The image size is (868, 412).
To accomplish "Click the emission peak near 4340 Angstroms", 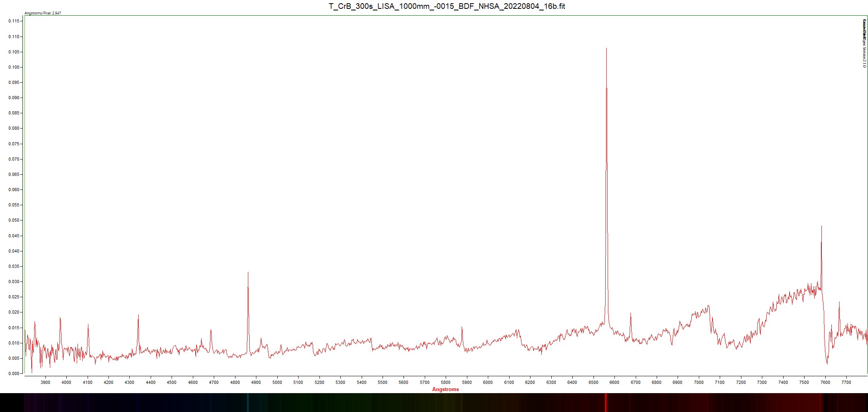I will 138,316.
